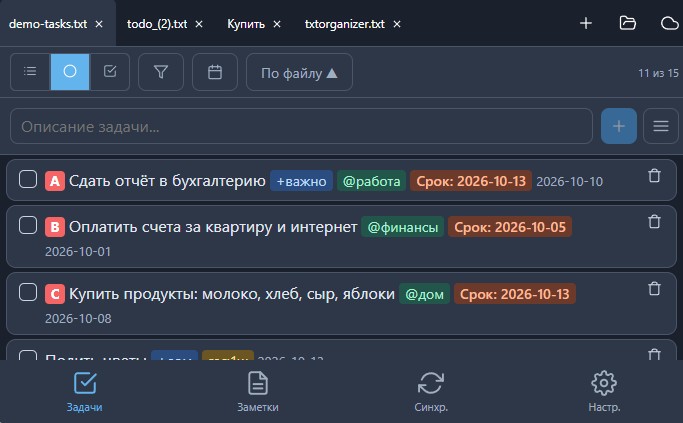Check the 'Купить продукты' task checkbox
Screen dimensions: 683x423
tap(28, 292)
